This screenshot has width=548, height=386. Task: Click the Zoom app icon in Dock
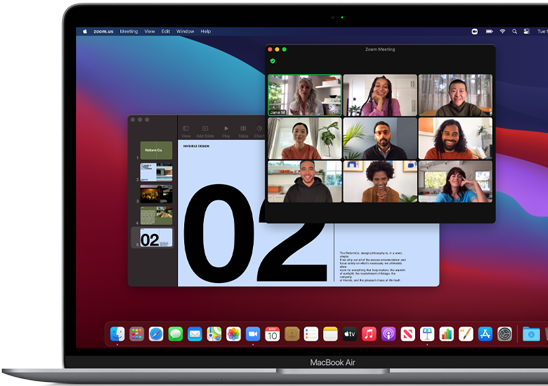253,334
